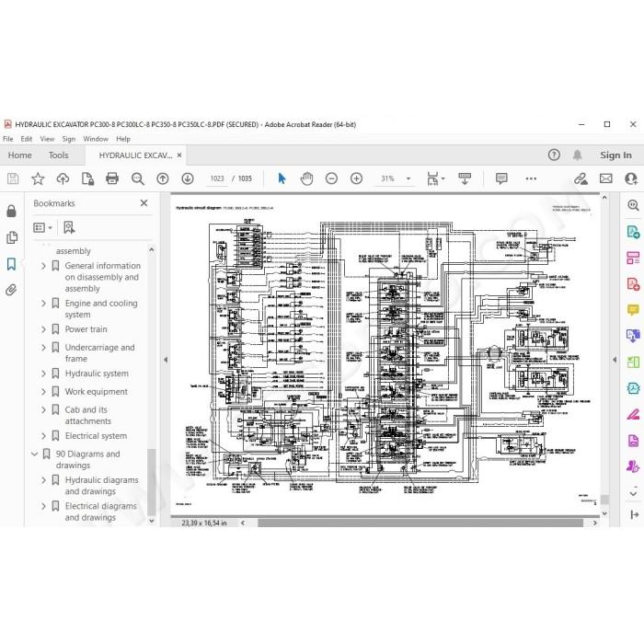The height and width of the screenshot is (644, 644).
Task: Close the Bookmarks panel
Action: point(144,203)
